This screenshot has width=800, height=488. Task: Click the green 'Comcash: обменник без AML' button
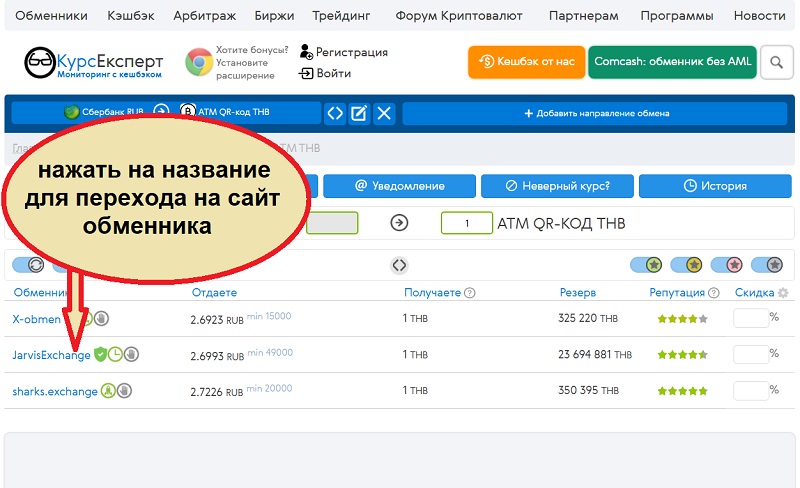point(672,62)
